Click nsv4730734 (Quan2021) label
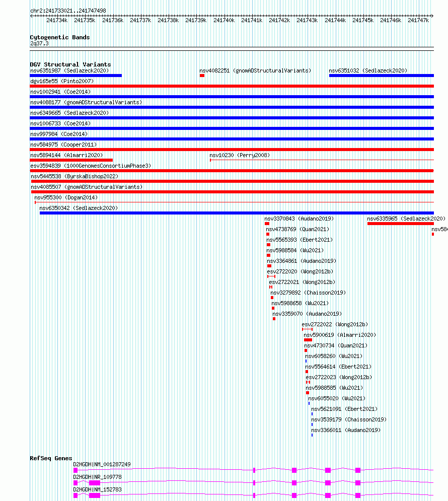Screen dimensions: 448x501 click(336, 345)
